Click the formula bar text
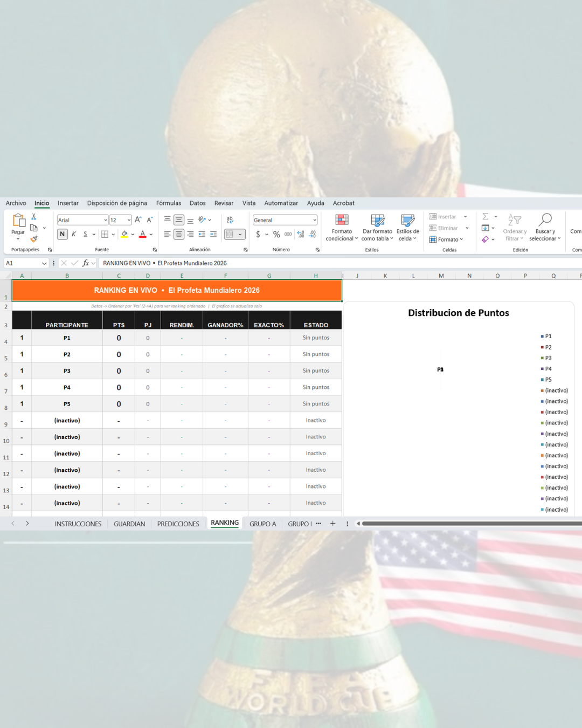Screen dimensions: 582x728 (165, 263)
